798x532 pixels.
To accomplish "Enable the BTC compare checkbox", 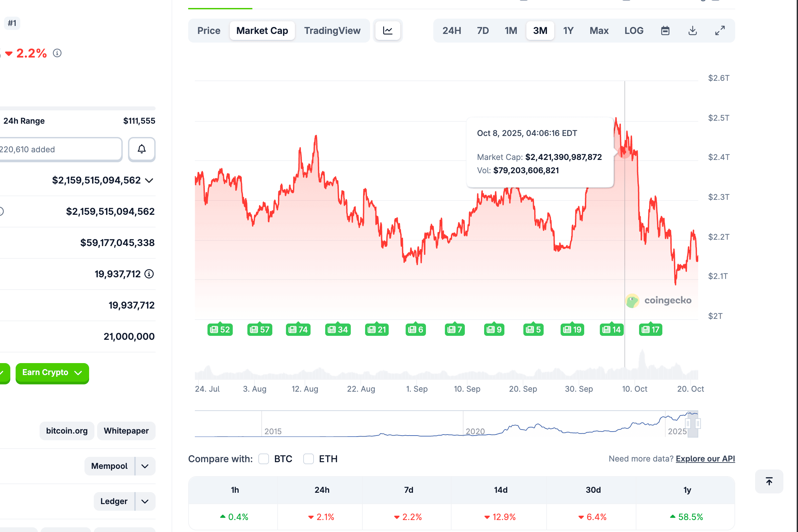I will point(264,459).
